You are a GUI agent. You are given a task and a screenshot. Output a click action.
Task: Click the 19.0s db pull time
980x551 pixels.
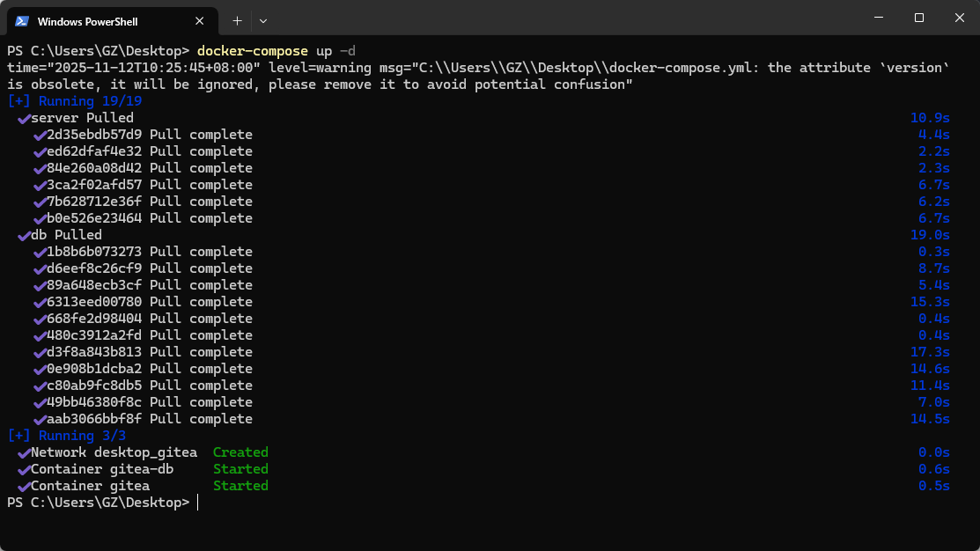(930, 235)
